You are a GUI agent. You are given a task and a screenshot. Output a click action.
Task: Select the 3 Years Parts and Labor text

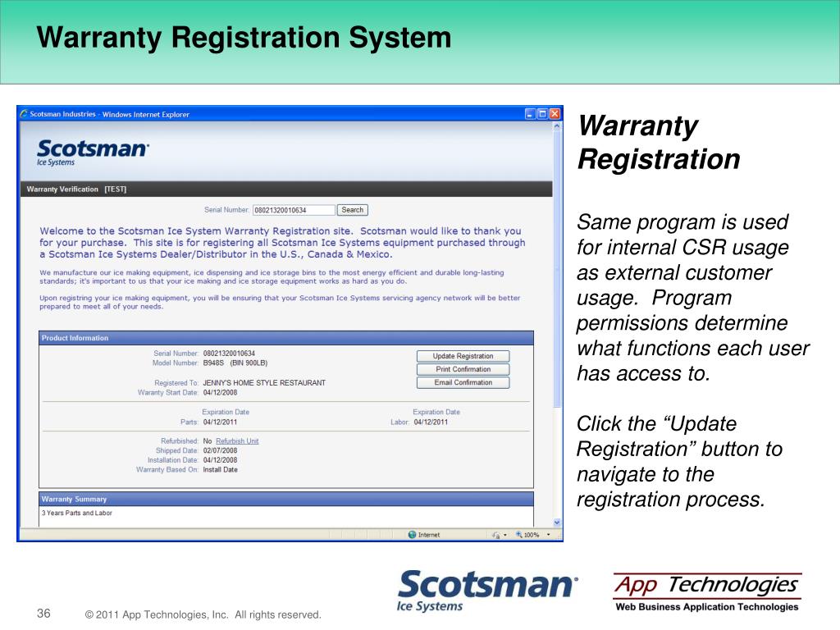click(77, 514)
